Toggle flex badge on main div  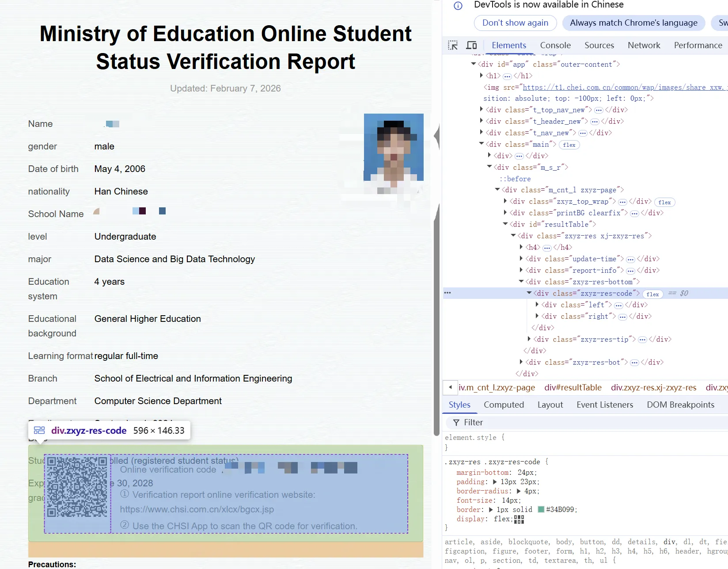pyautogui.click(x=569, y=145)
